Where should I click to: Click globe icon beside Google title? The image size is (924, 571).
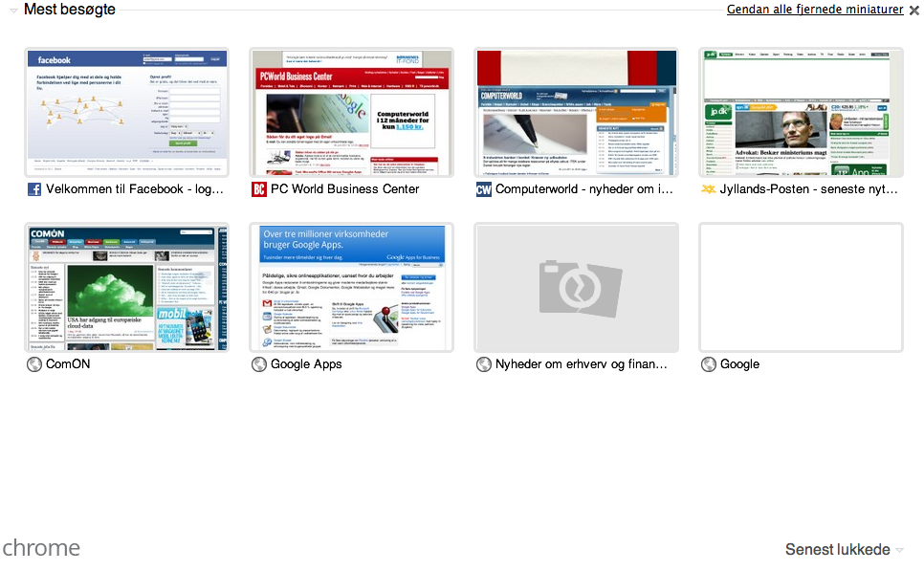point(709,364)
